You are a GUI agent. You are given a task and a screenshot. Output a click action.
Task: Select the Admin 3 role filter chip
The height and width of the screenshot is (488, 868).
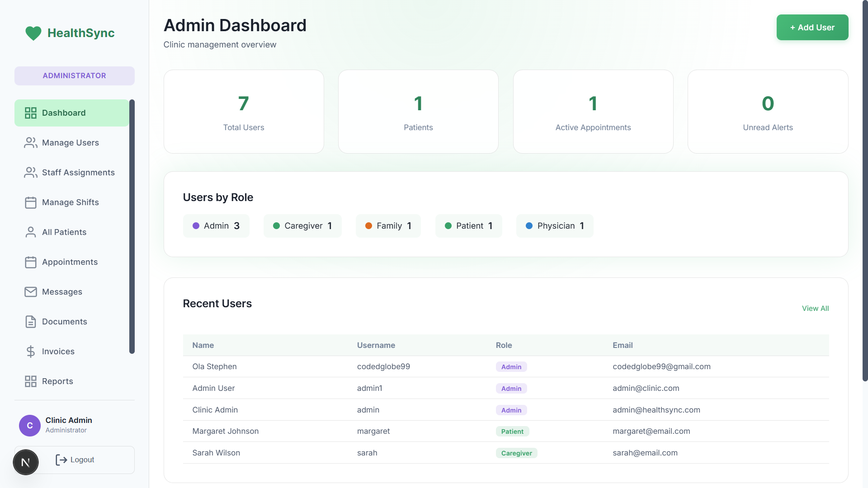pyautogui.click(x=216, y=225)
